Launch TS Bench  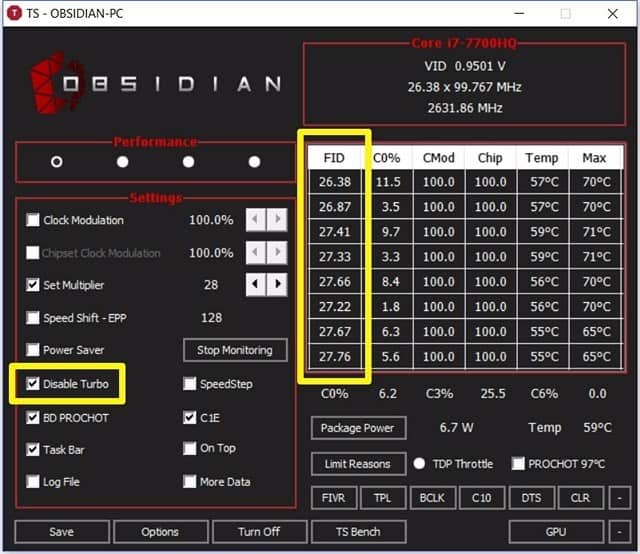point(358,532)
